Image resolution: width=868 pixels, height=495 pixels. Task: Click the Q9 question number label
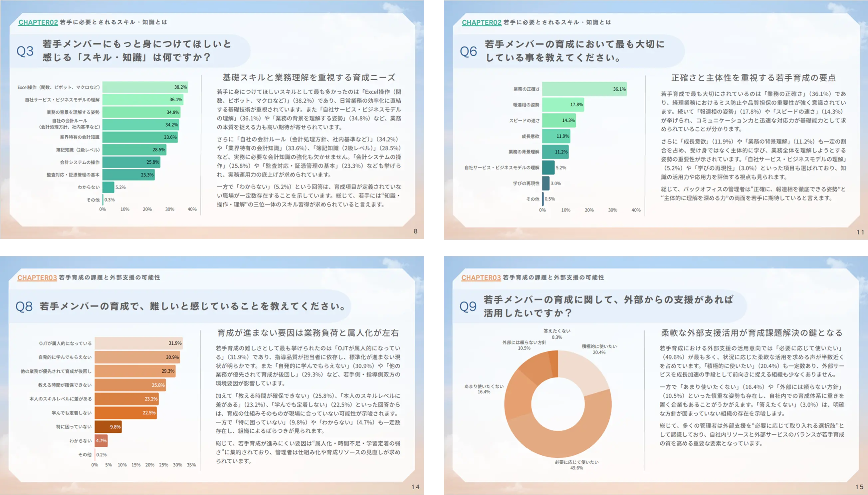click(x=468, y=307)
